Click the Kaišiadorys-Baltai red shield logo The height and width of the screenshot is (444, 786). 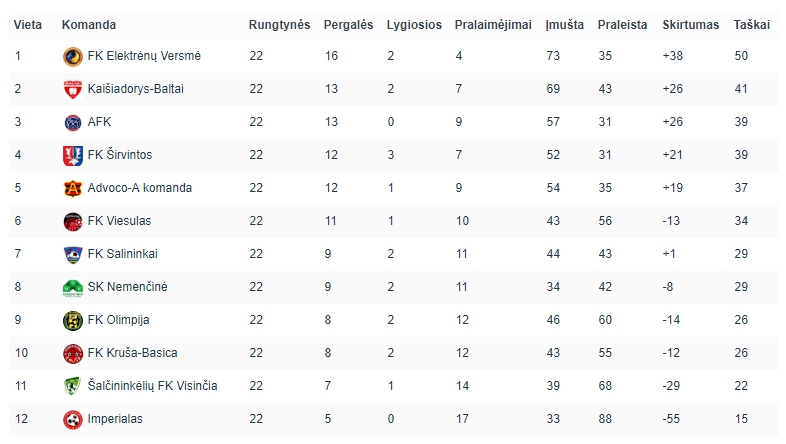(x=73, y=90)
